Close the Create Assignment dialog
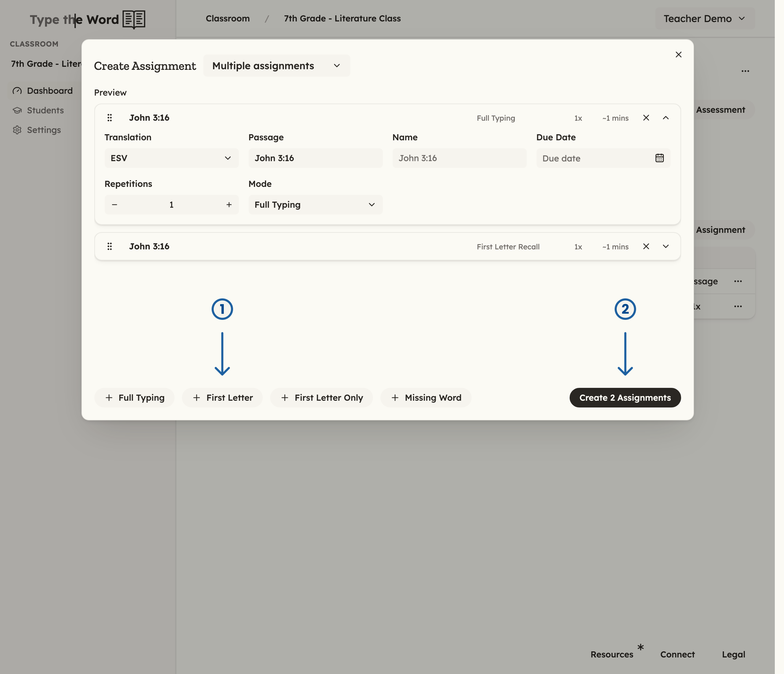 (x=678, y=55)
